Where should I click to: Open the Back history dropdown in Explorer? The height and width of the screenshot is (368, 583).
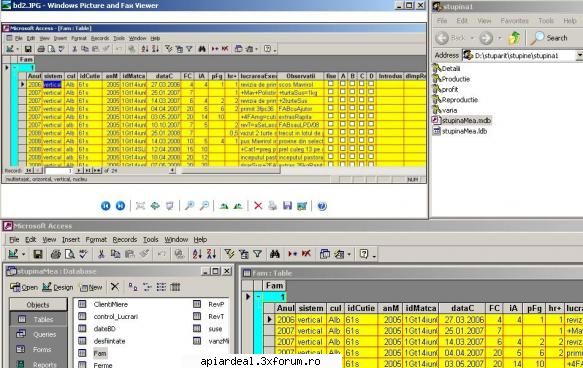472,38
